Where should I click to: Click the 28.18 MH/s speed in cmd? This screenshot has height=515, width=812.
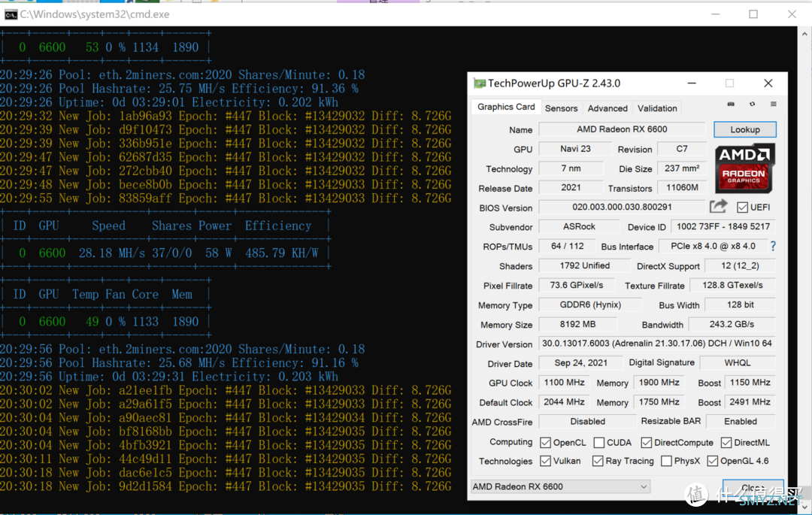[x=112, y=253]
